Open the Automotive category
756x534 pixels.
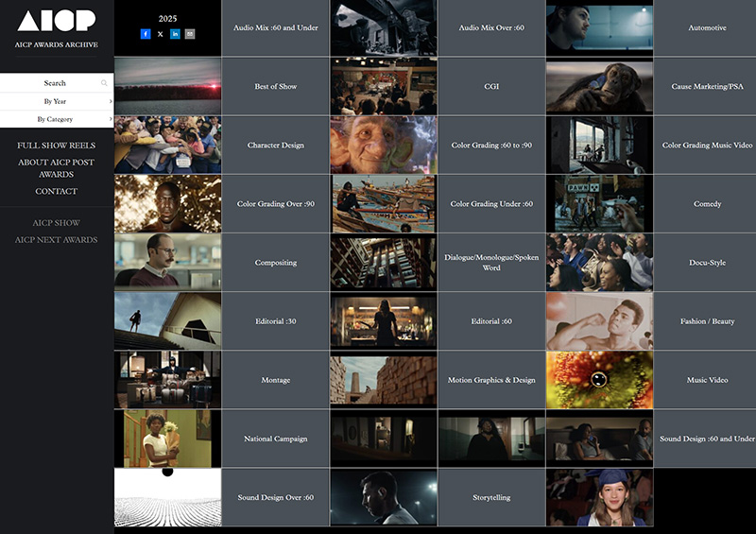coord(707,27)
